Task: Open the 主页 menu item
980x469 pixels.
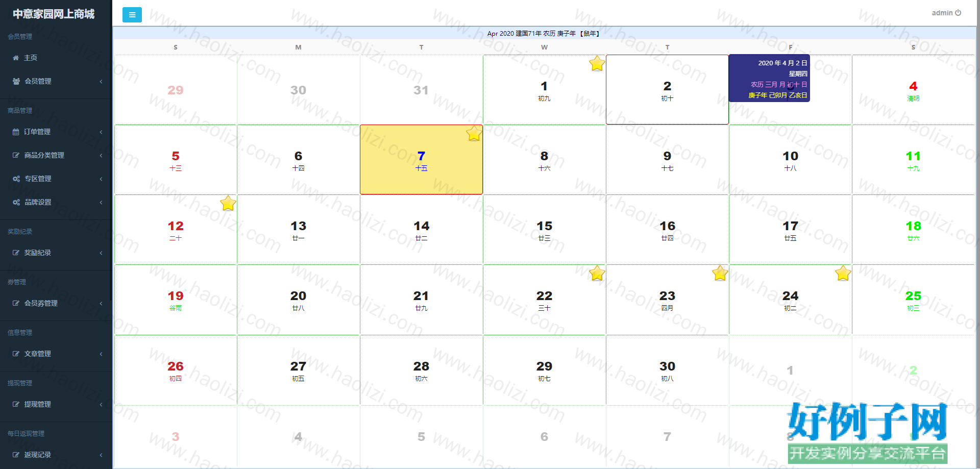Action: 56,58
